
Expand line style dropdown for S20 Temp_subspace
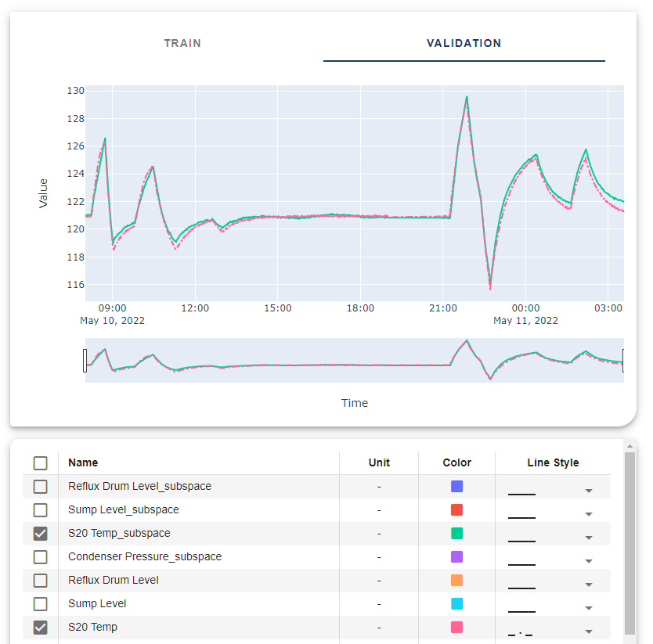588,538
